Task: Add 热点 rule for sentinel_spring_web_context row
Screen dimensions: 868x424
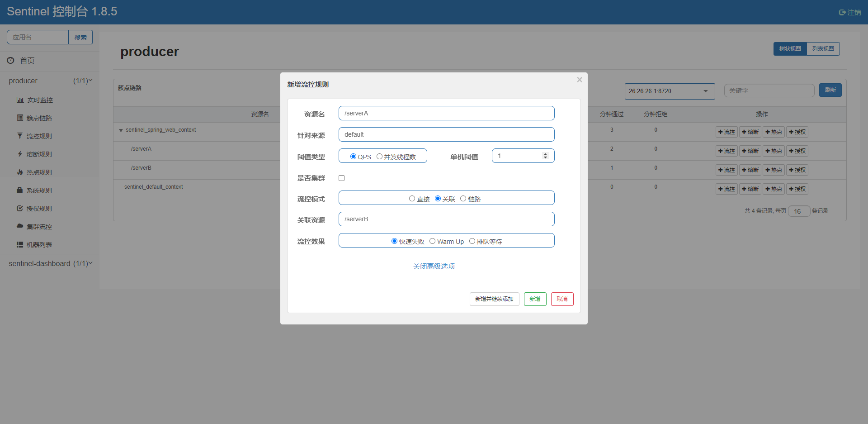Action: [774, 132]
